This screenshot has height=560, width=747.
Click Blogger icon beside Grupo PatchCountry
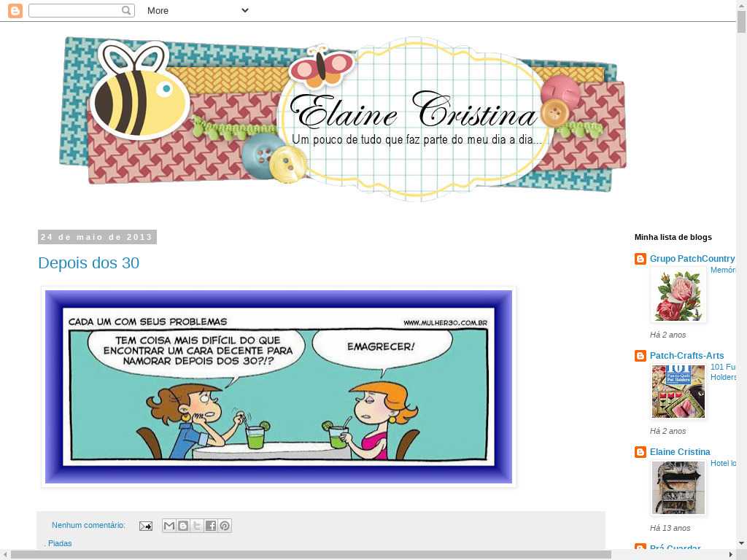pyautogui.click(x=640, y=259)
